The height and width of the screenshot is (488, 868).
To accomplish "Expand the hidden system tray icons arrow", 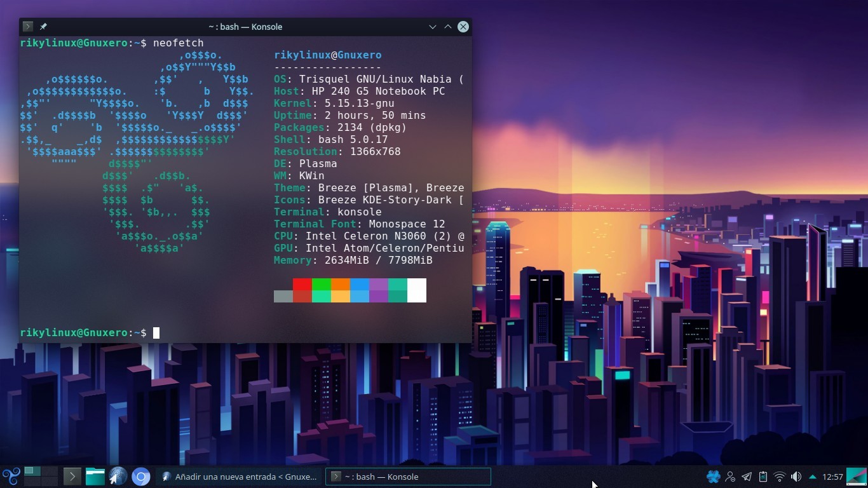I will [x=812, y=477].
